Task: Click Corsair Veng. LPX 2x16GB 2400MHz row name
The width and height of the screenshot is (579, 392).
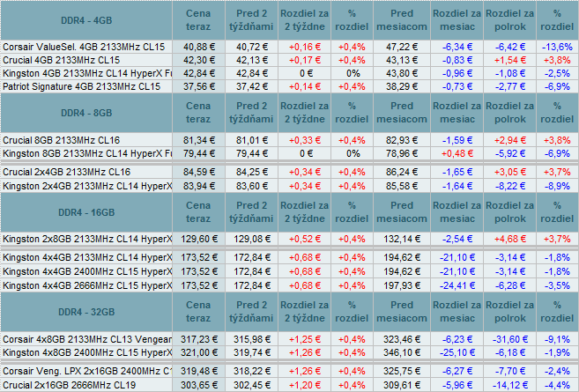Action: (87, 371)
